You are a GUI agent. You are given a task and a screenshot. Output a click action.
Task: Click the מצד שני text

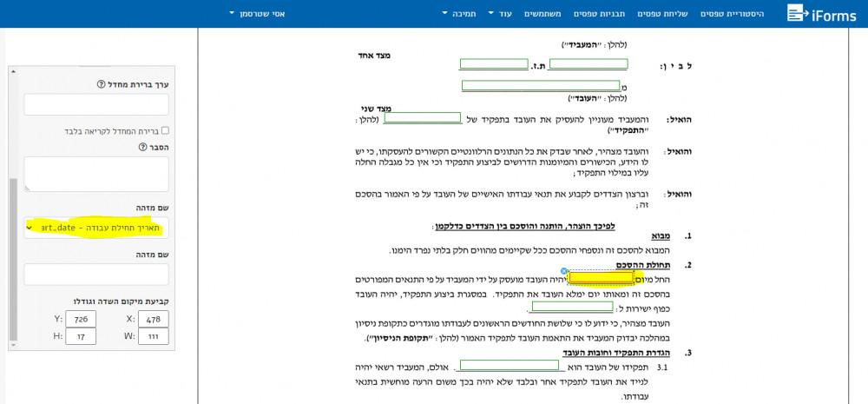(376, 109)
